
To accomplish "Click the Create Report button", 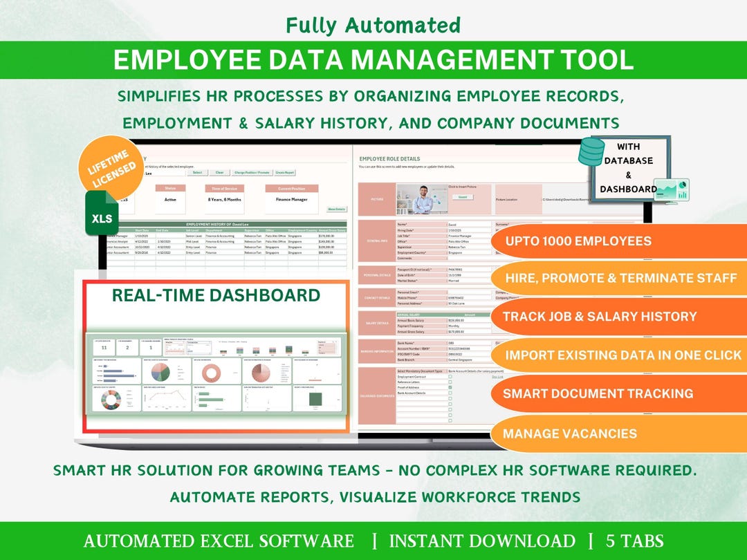I will [286, 172].
